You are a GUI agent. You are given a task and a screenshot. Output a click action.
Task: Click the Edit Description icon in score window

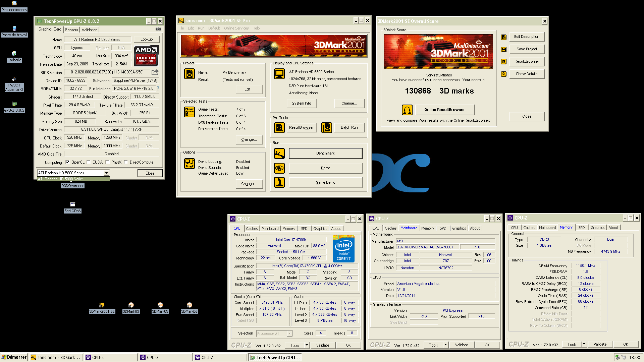(x=504, y=37)
